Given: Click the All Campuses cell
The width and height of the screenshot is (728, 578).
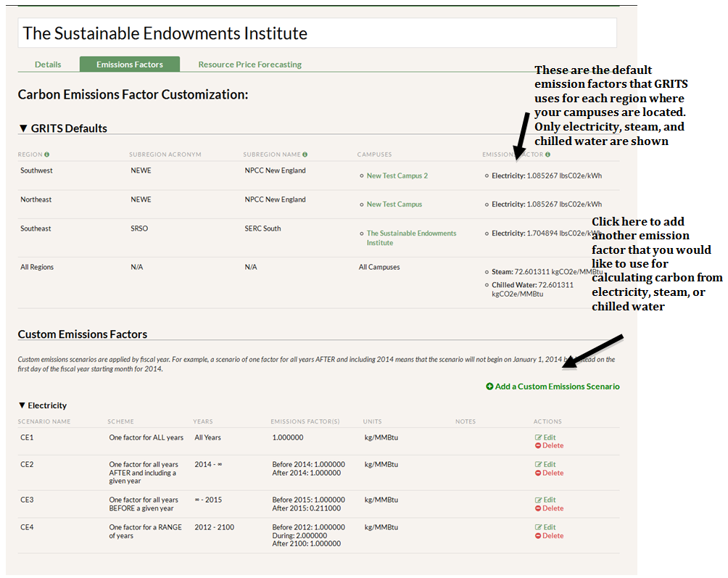Looking at the screenshot, I should coord(379,267).
